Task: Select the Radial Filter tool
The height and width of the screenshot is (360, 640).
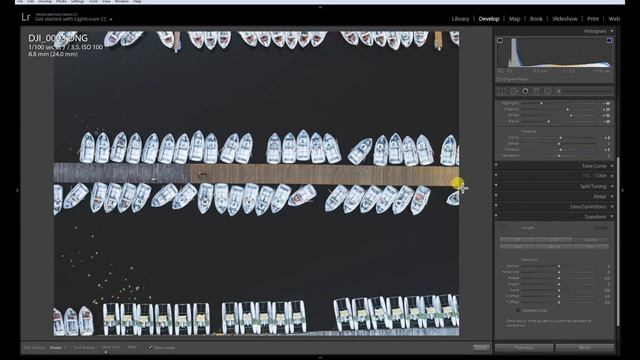Action: 547,91
